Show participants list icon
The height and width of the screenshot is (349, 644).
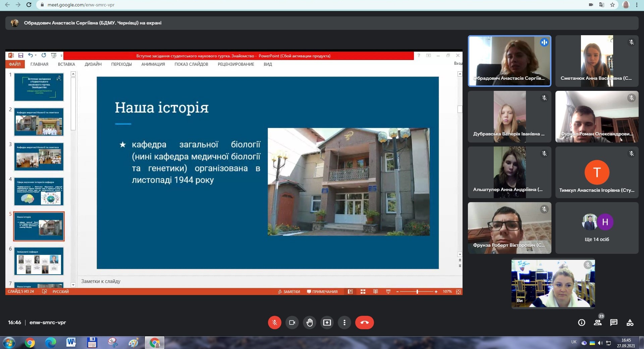(x=598, y=323)
